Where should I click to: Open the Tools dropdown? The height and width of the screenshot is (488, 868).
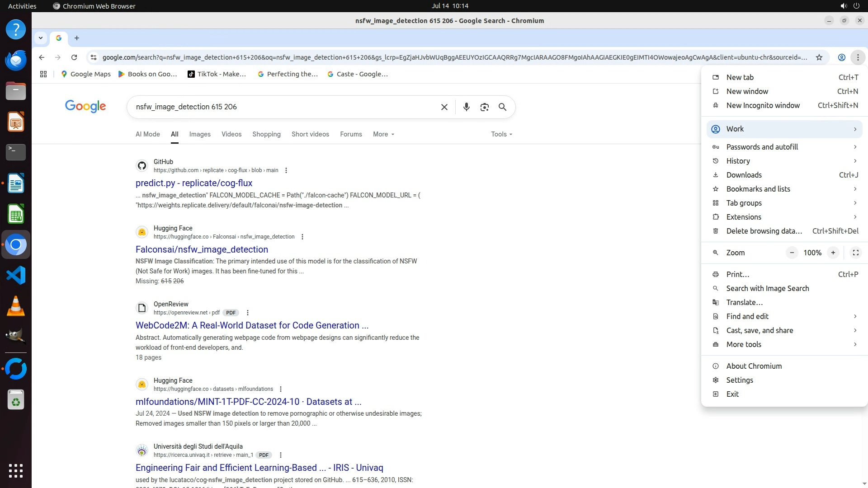click(501, 134)
